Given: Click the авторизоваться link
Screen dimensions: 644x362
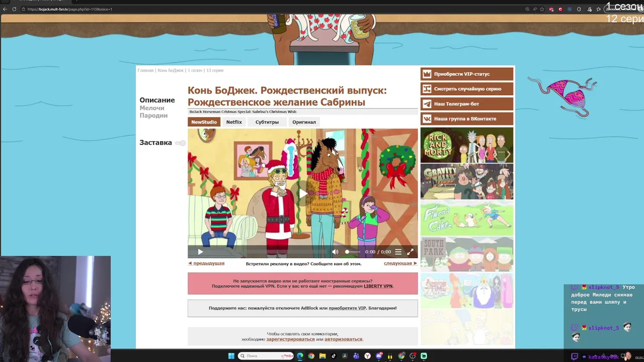Looking at the screenshot, I should (x=343, y=339).
